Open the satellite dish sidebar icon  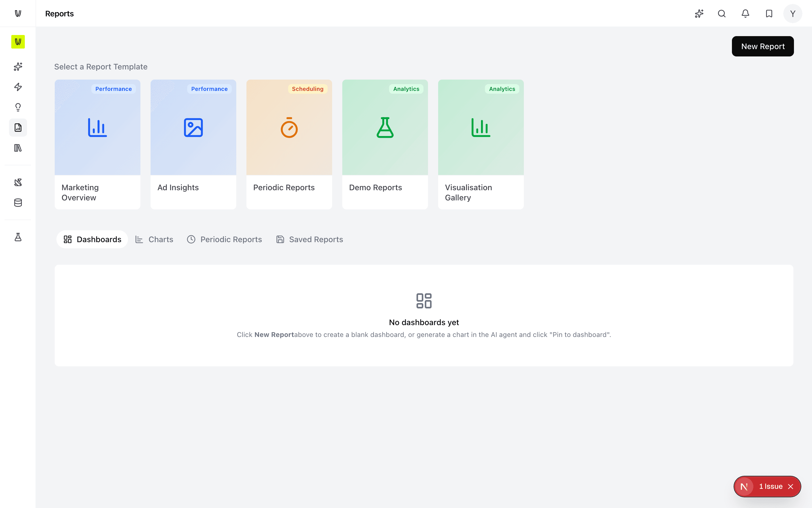[18, 182]
